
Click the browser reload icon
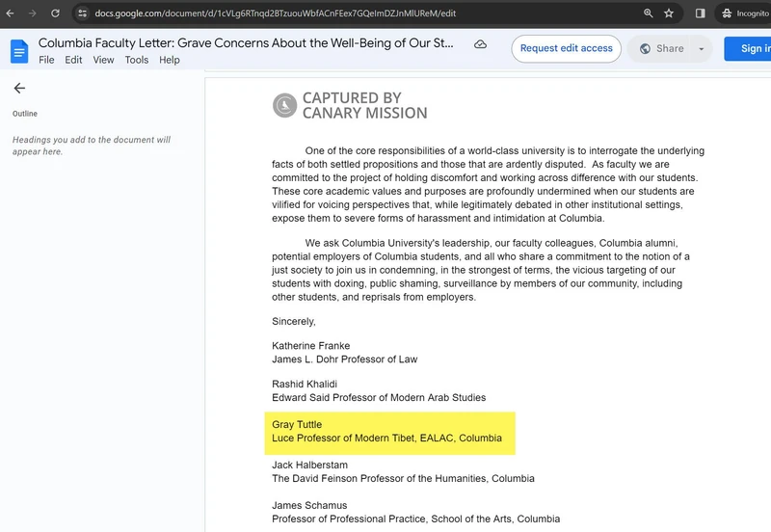point(55,13)
